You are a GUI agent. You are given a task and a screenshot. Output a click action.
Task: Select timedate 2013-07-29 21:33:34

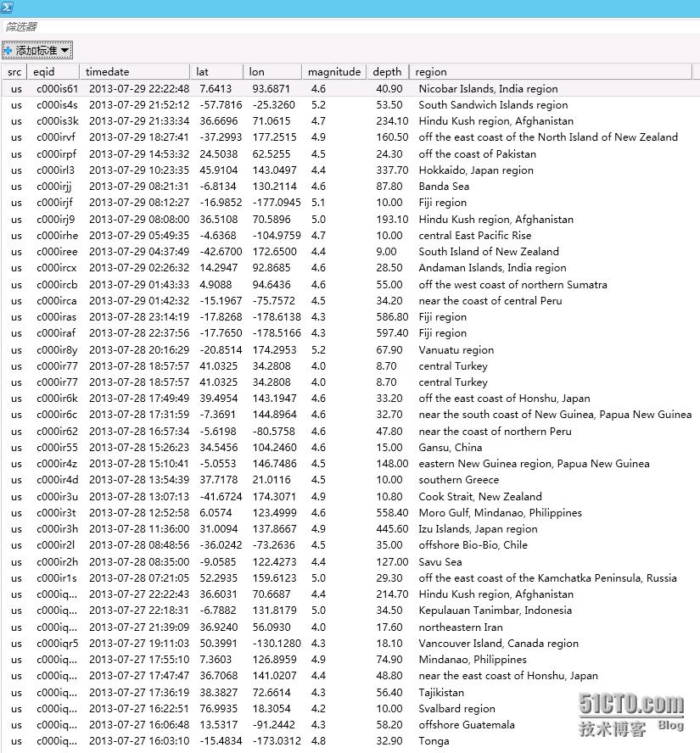point(139,121)
